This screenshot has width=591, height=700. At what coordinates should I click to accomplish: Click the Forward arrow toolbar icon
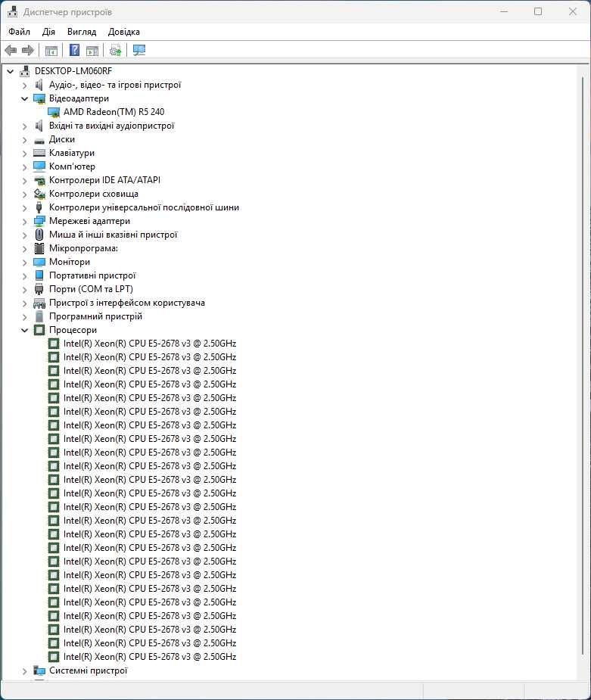click(x=28, y=51)
